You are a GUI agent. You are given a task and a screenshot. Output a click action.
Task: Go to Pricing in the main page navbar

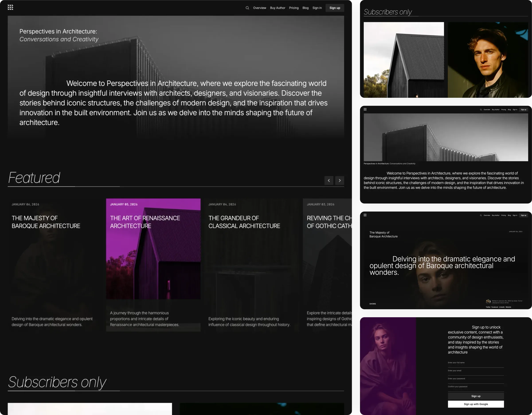[x=294, y=8]
